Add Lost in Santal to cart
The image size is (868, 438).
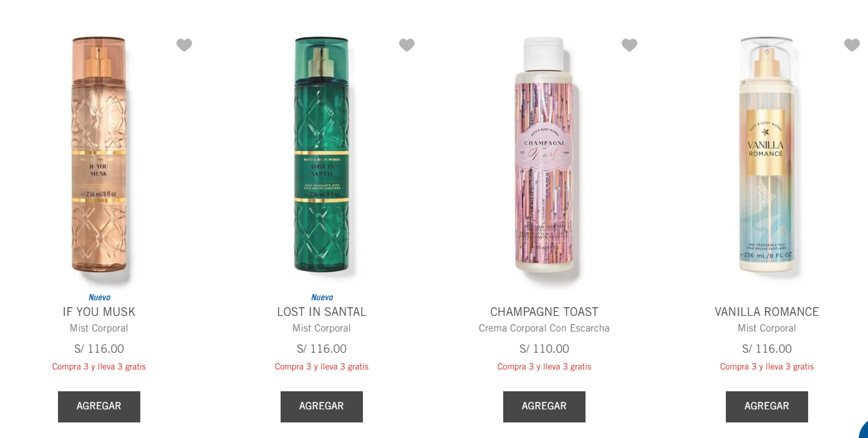(322, 407)
